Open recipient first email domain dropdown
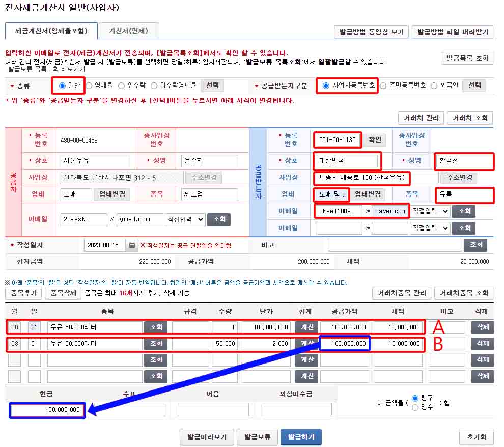This screenshot has width=504, height=447. click(x=430, y=211)
